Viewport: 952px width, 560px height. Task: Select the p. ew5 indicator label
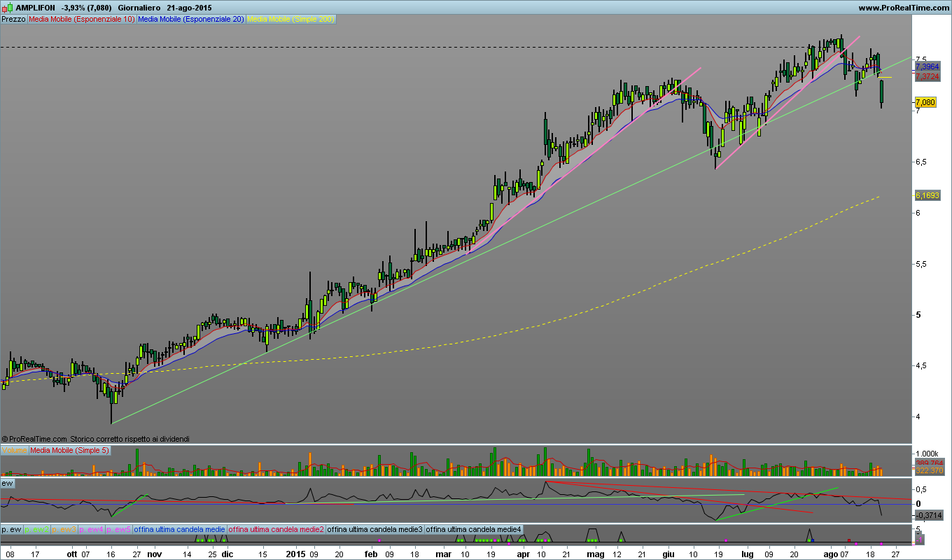pos(119,529)
